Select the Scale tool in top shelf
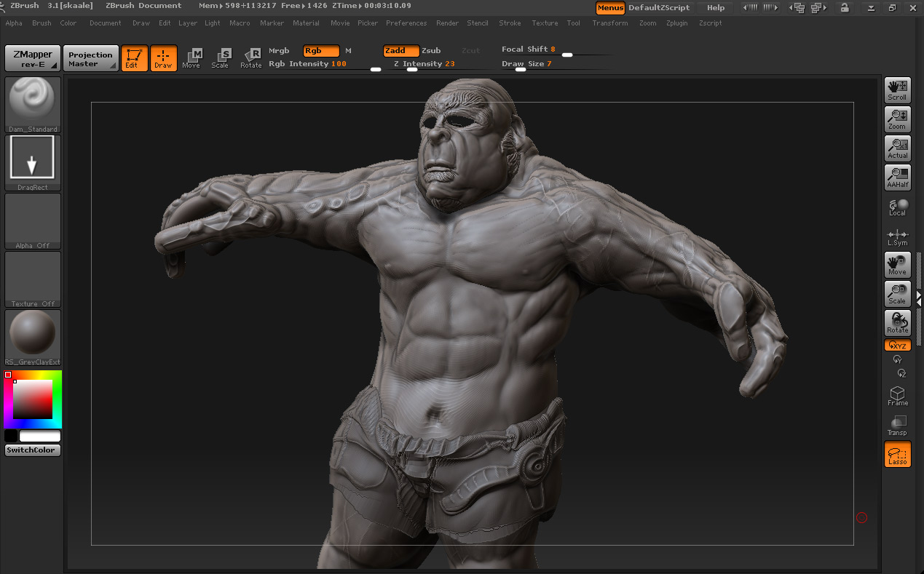 221,58
